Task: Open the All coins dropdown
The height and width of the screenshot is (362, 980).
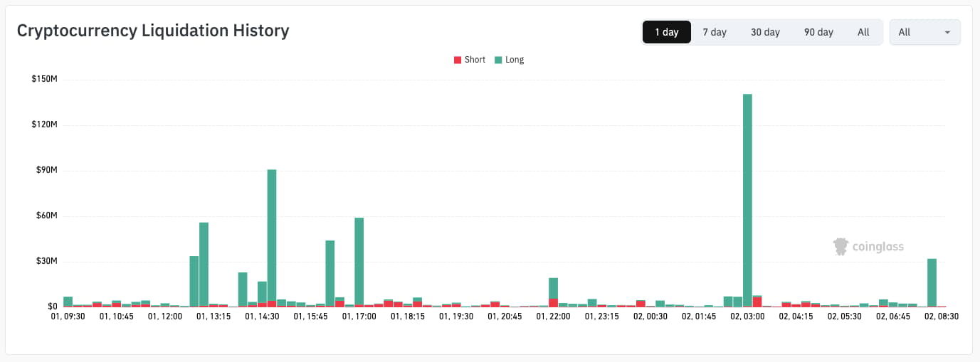Action: point(924,32)
